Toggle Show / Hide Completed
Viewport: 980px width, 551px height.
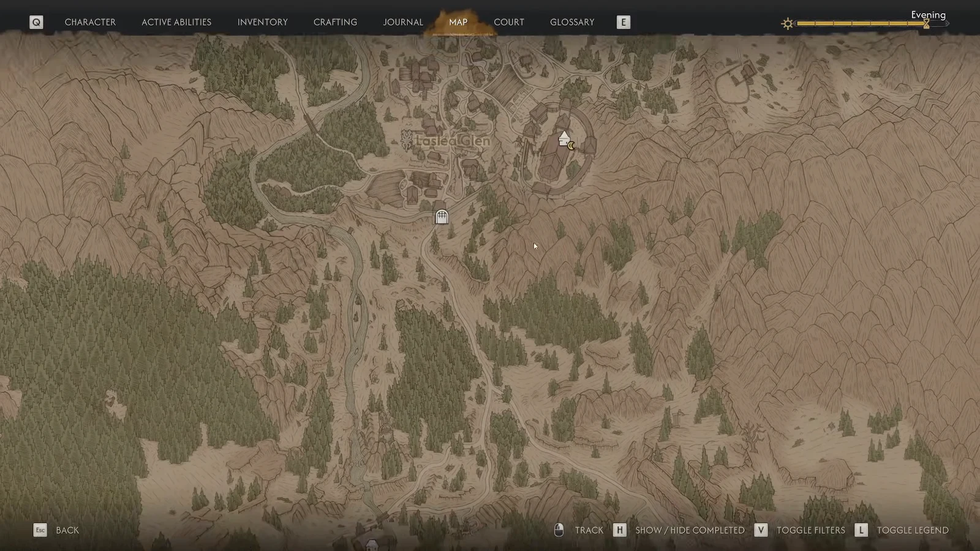pyautogui.click(x=690, y=530)
